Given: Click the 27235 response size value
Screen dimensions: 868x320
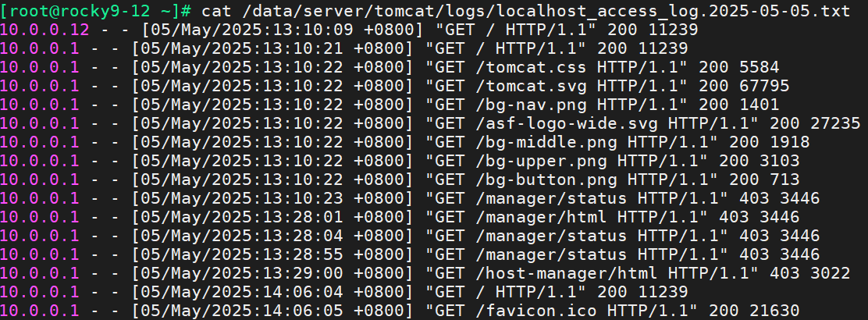Looking at the screenshot, I should (835, 123).
